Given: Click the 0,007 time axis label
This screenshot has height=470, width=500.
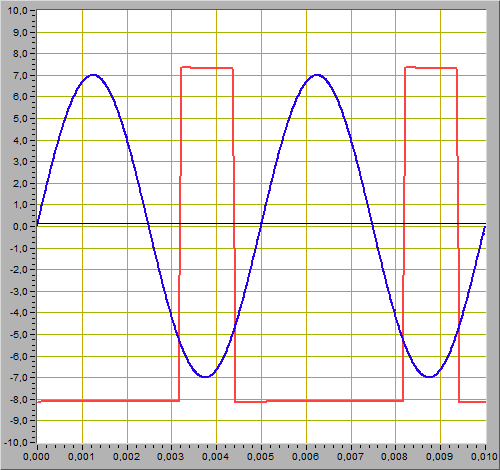Looking at the screenshot, I should [x=350, y=457].
